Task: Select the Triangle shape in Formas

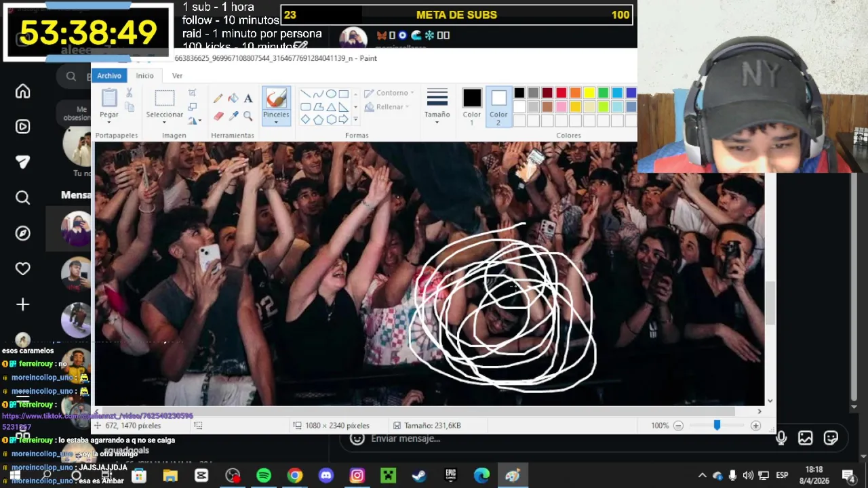Action: click(331, 106)
